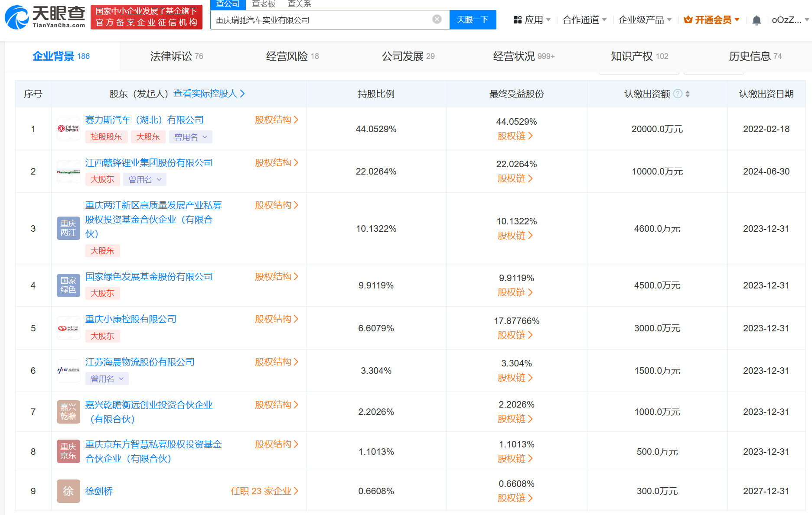
Task: Click the 控股股东 tag on 赛力斯汽车
Action: point(106,137)
